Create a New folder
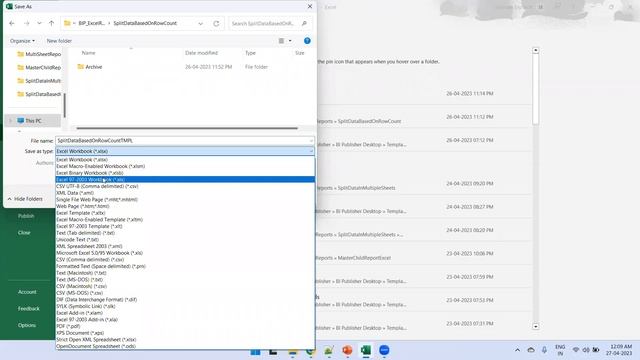The image size is (640, 360). pos(59,41)
